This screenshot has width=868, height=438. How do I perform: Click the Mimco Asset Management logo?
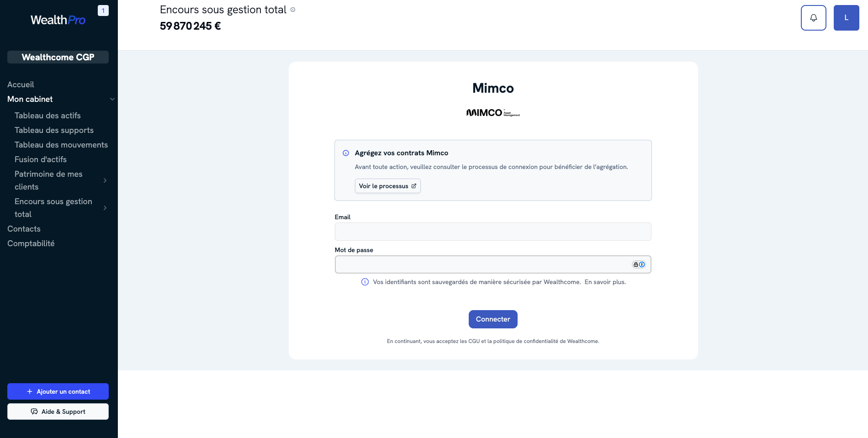pyautogui.click(x=493, y=113)
